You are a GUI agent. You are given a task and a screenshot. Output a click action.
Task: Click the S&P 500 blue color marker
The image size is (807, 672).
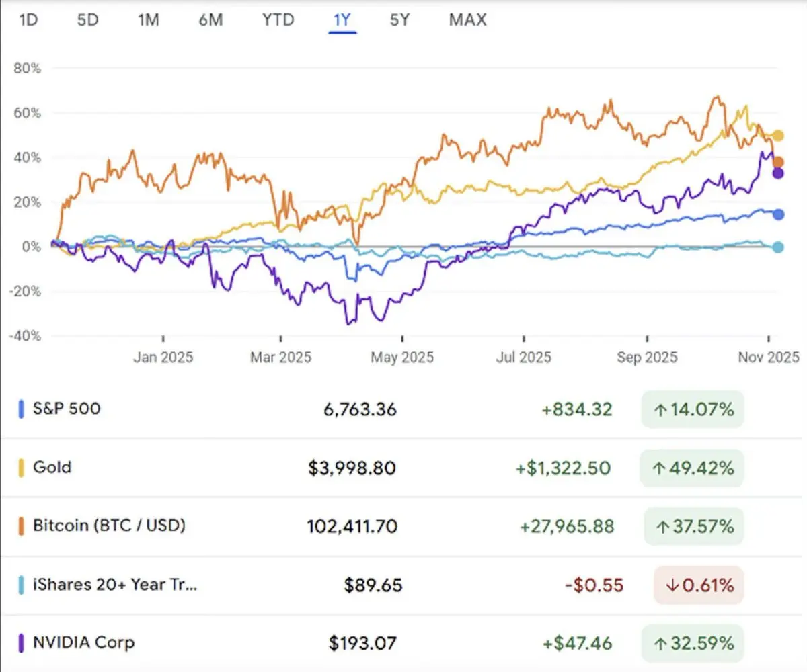pos(22,409)
